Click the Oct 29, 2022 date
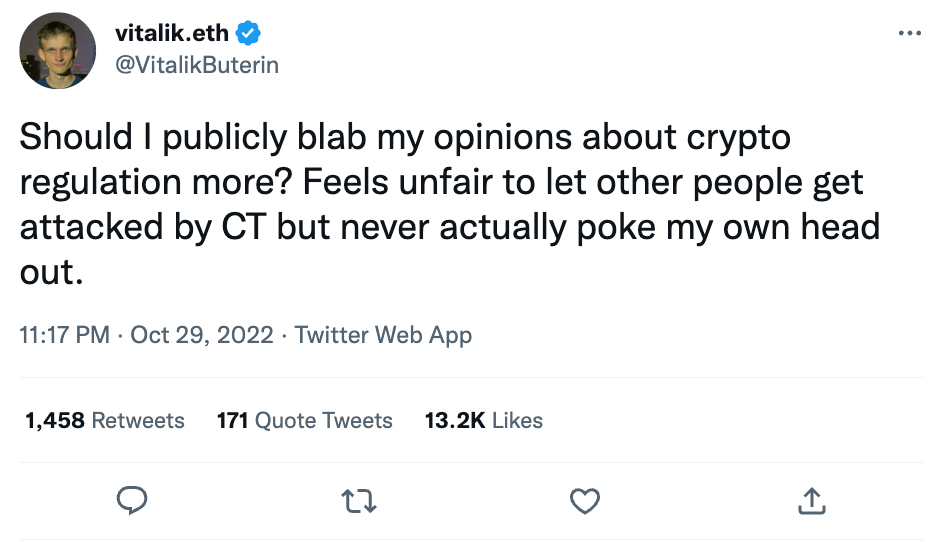946x542 pixels. 202,335
